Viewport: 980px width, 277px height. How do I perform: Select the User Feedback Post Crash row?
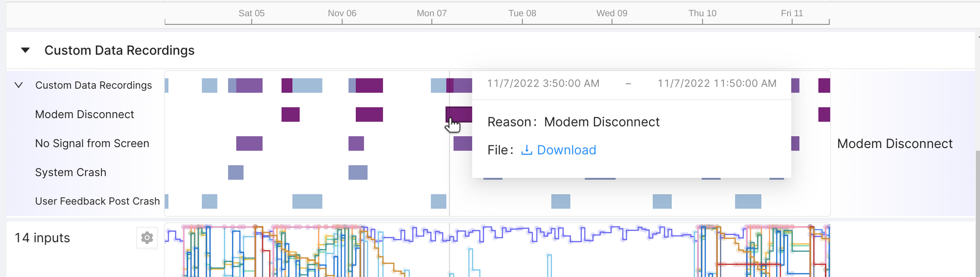coord(97,201)
